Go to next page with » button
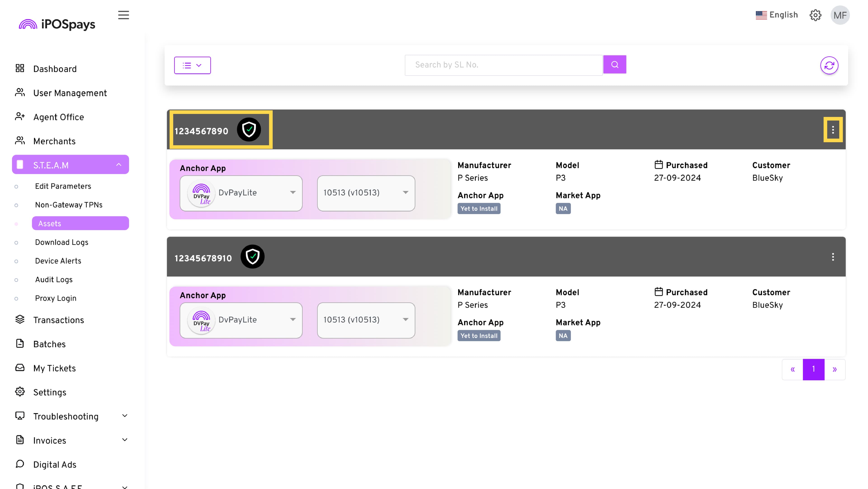Image resolution: width=868 pixels, height=489 pixels. click(x=835, y=370)
